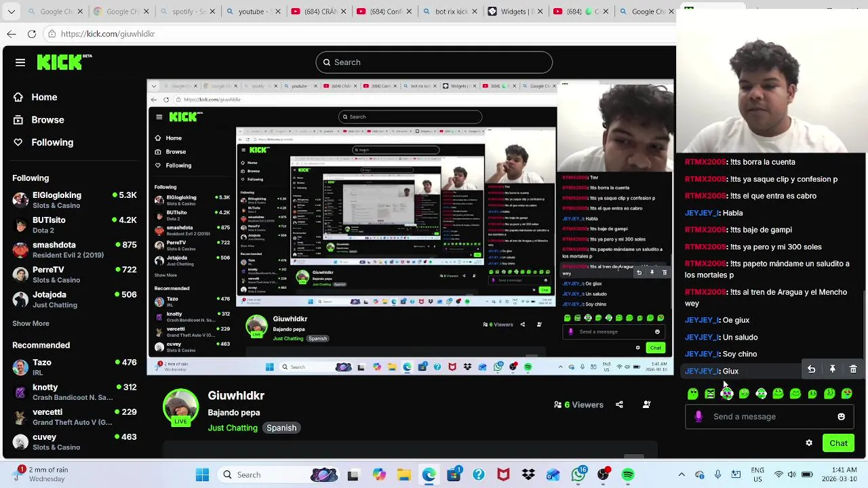Viewport: 868px width, 488px height.
Task: Close the Widgets browser tab
Action: click(540, 12)
